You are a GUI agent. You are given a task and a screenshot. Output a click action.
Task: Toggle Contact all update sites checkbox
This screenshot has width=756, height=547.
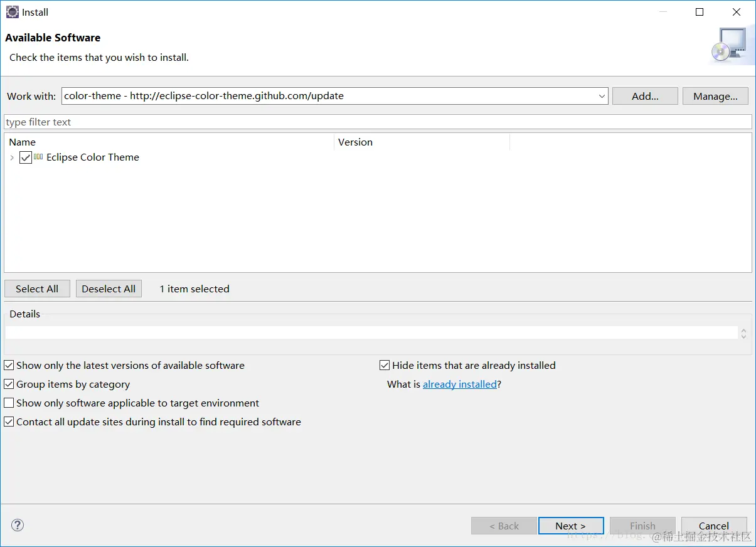pos(9,422)
